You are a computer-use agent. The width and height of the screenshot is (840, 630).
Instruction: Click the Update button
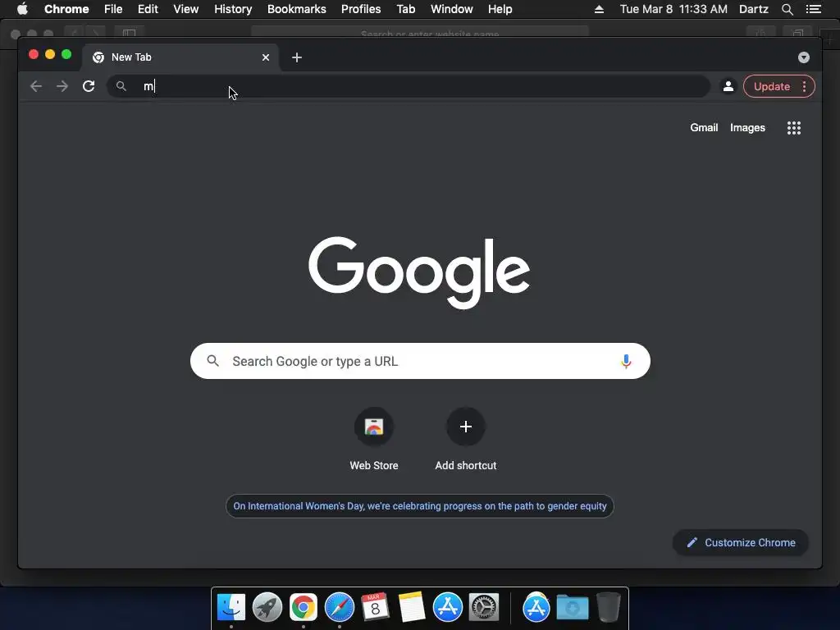pos(771,86)
